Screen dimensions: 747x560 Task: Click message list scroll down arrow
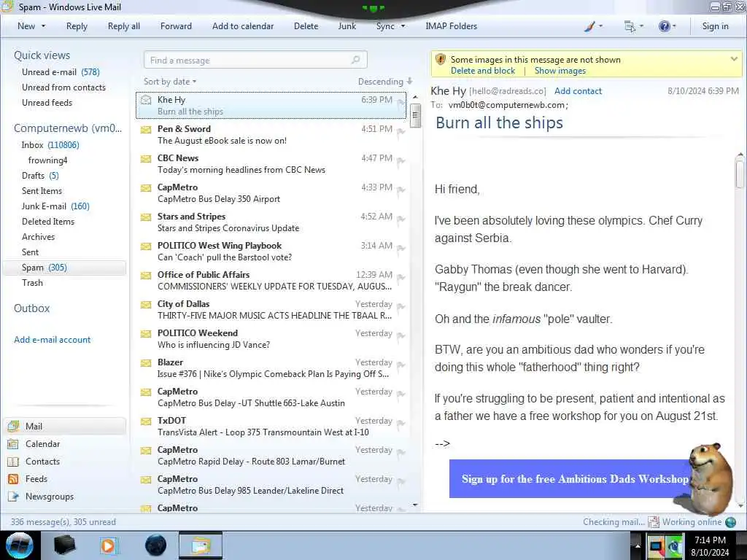415,505
